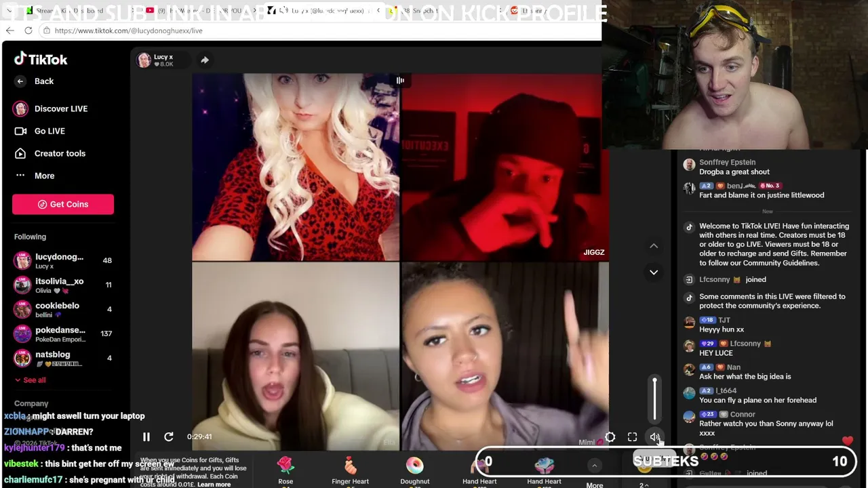Mute the stream volume
Viewport: 868px width, 488px height.
coord(654,437)
